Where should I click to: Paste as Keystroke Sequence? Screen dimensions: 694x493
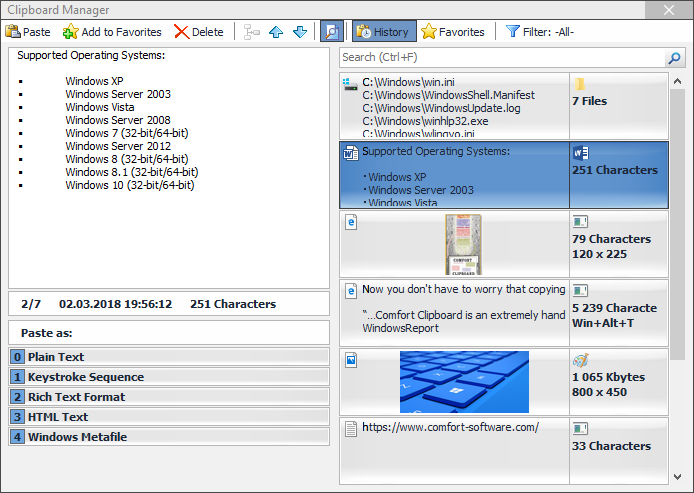coord(169,377)
